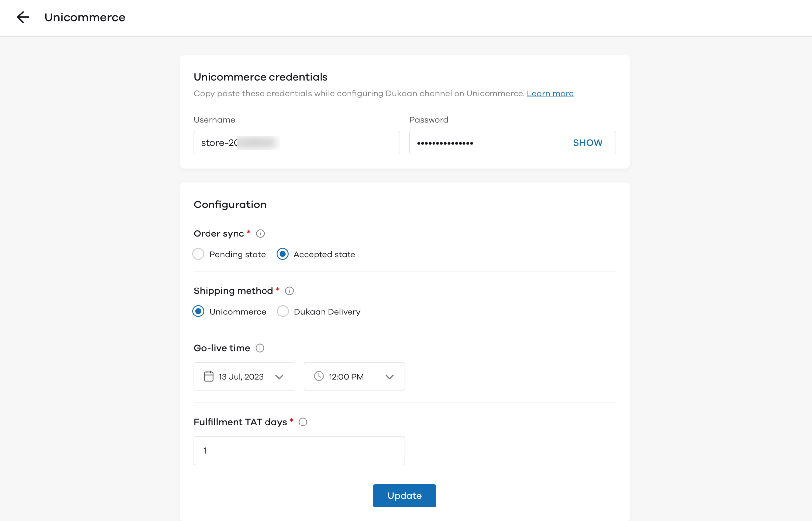The width and height of the screenshot is (812, 521).
Task: Select the Accepted state radio button
Action: (283, 254)
